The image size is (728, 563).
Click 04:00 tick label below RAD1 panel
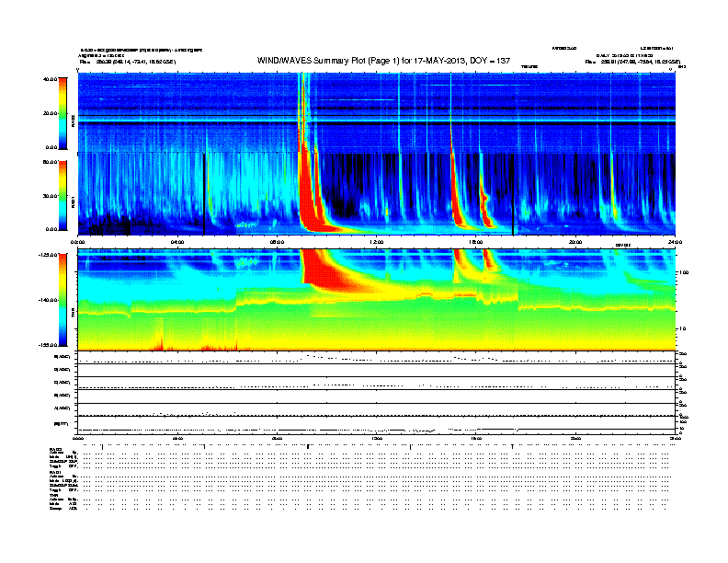(x=177, y=242)
